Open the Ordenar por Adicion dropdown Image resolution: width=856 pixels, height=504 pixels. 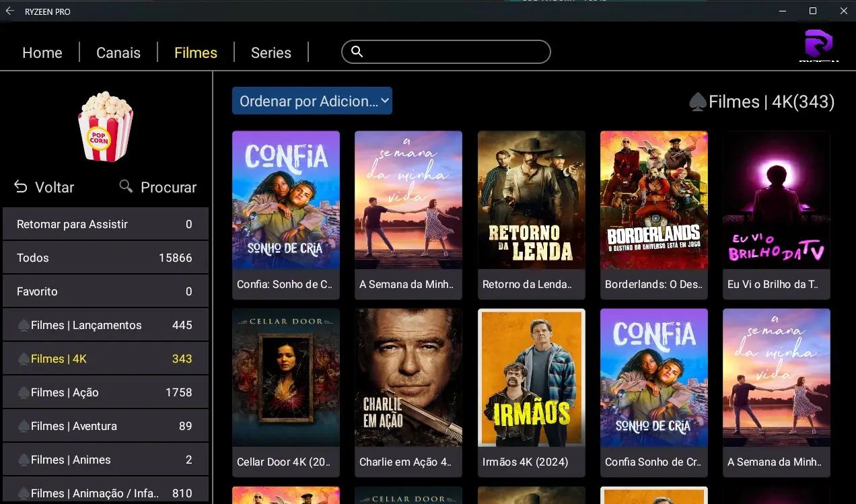[x=312, y=101]
